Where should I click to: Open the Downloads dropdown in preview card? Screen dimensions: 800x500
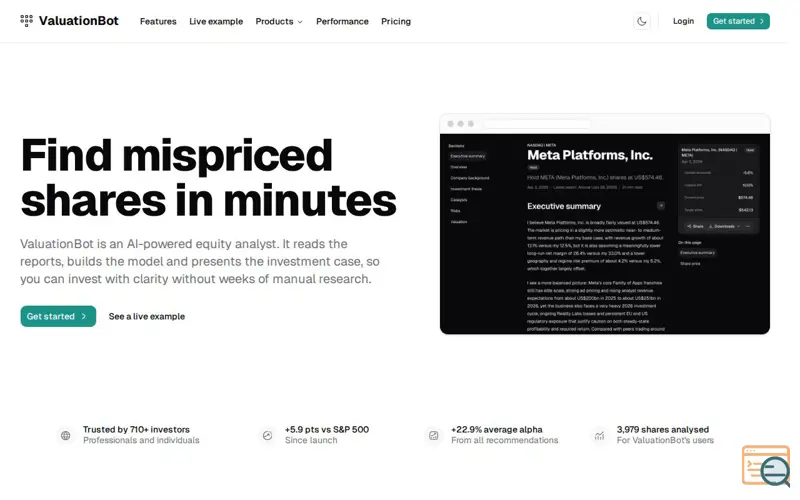(724, 226)
